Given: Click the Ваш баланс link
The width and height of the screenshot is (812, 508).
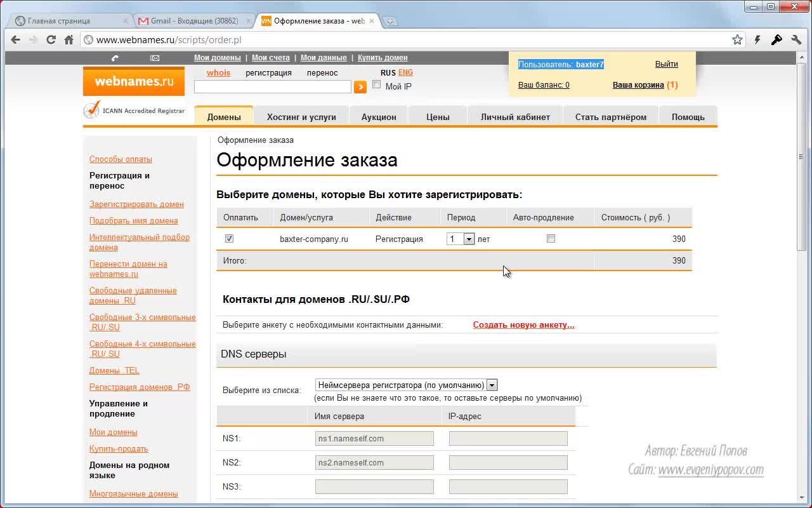Looking at the screenshot, I should [x=544, y=85].
